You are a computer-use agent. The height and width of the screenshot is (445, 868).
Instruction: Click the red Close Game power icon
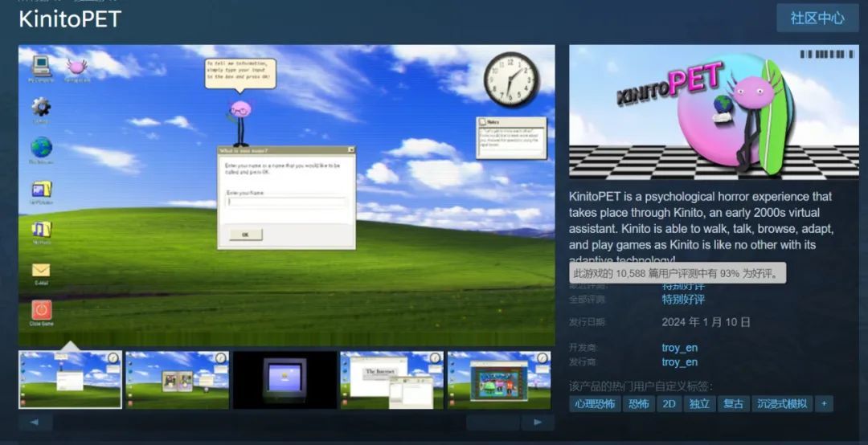click(41, 312)
